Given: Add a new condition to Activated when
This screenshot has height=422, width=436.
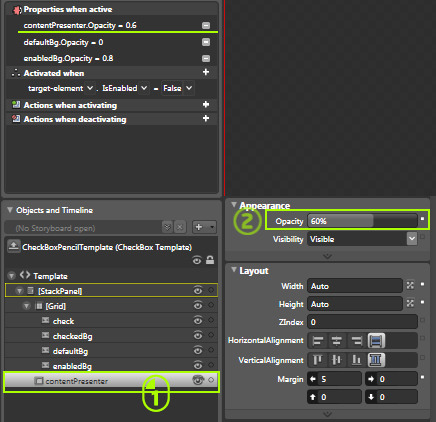Looking at the screenshot, I should point(206,72).
